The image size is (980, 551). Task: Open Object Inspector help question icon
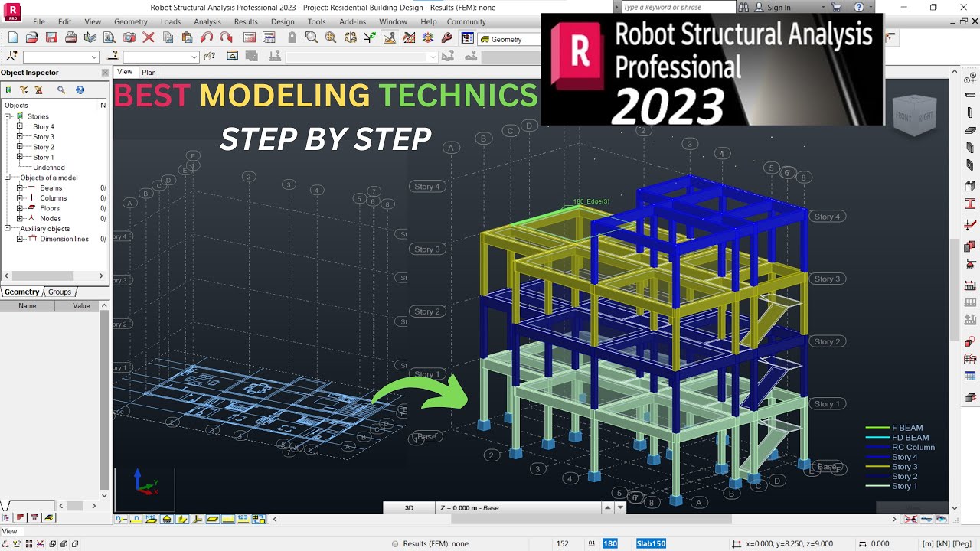click(80, 90)
